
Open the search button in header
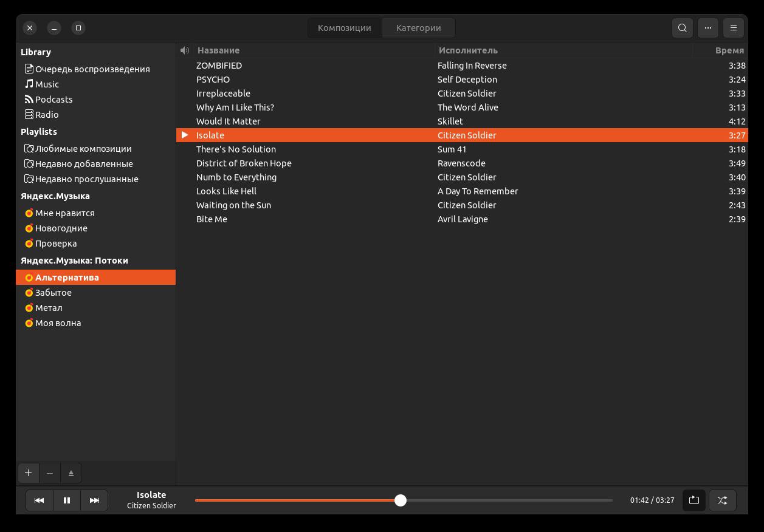(683, 28)
